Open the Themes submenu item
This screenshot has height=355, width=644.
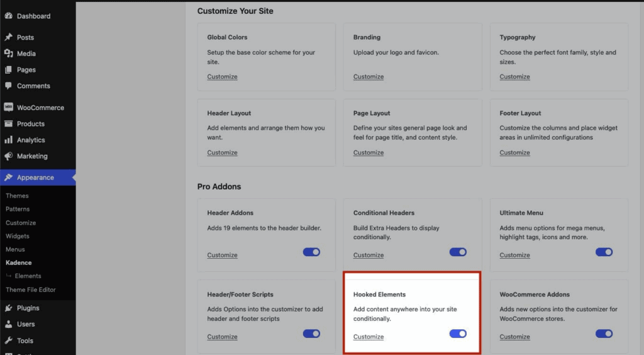pyautogui.click(x=17, y=196)
